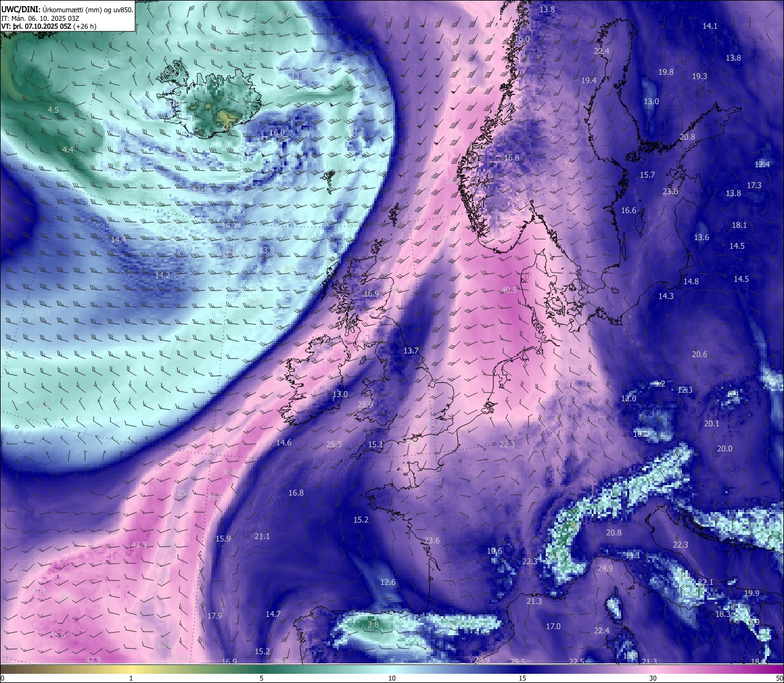Click the 42.9 value label
Viewport: 784px width, 683px height.
[93, 660]
